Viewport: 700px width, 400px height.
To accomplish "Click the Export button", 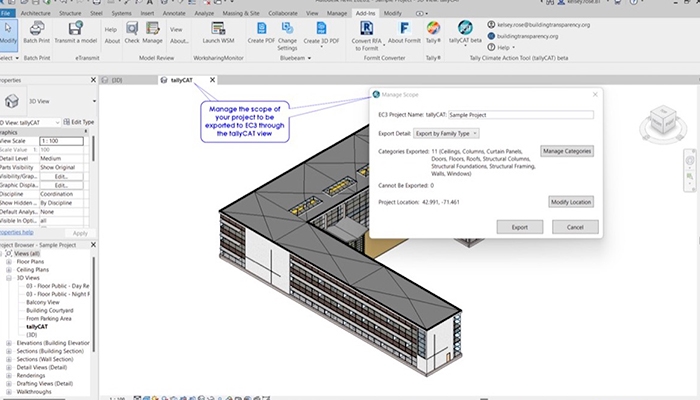I will pos(519,227).
